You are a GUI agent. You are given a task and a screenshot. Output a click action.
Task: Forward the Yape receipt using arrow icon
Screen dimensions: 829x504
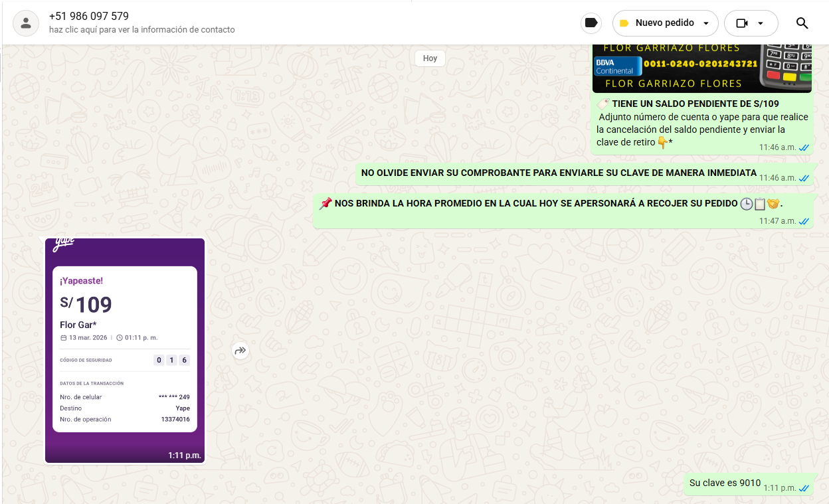[240, 351]
